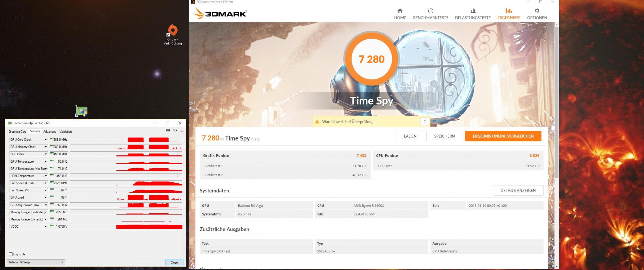The image size is (644, 270).
Task: Select the GPU-Z desktop shortcut icon
Action: point(82,111)
